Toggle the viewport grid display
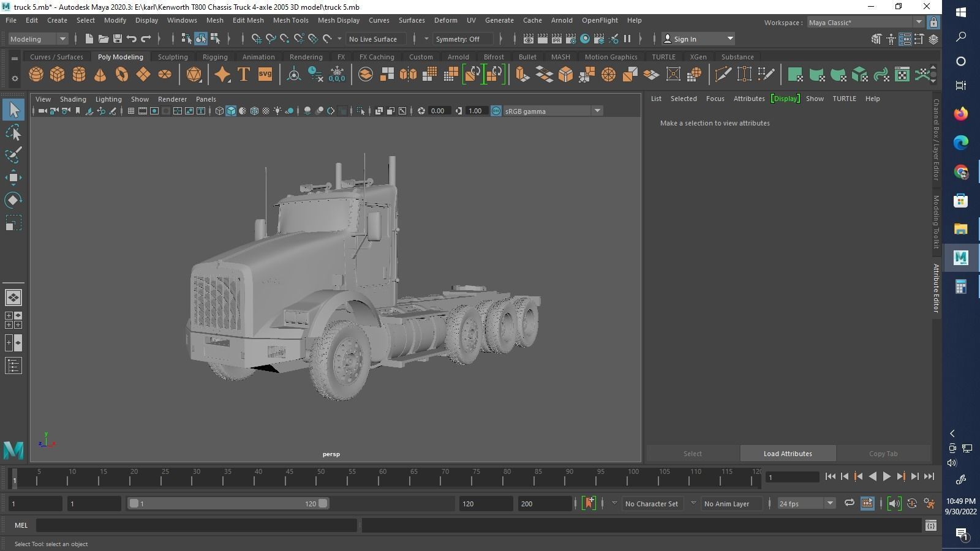Screen dimensions: 980x551 point(130,111)
